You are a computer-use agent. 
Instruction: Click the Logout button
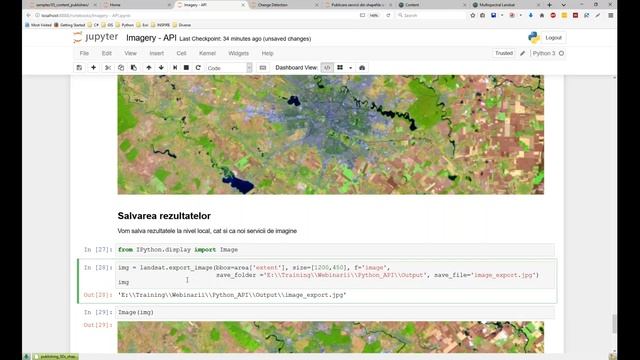[553, 38]
